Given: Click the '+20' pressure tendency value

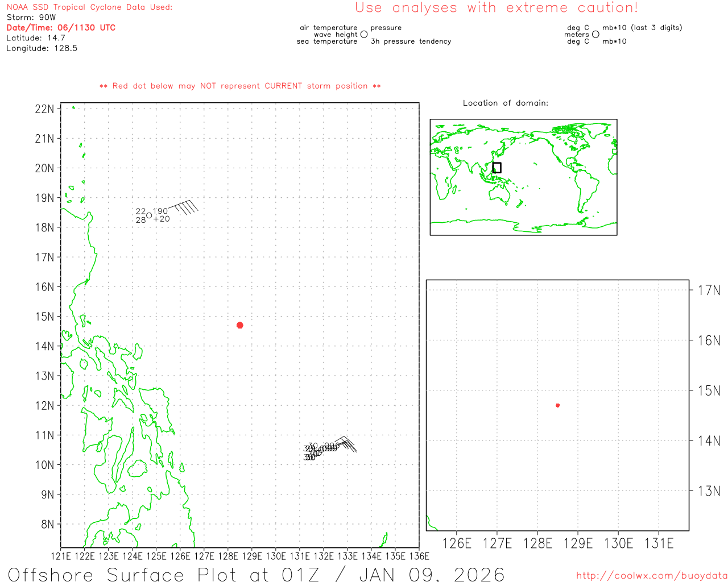Looking at the screenshot, I should point(162,219).
